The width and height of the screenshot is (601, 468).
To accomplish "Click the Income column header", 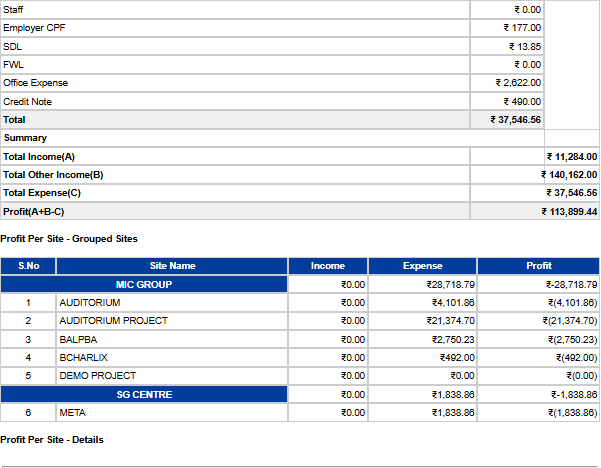I will coord(327,266).
